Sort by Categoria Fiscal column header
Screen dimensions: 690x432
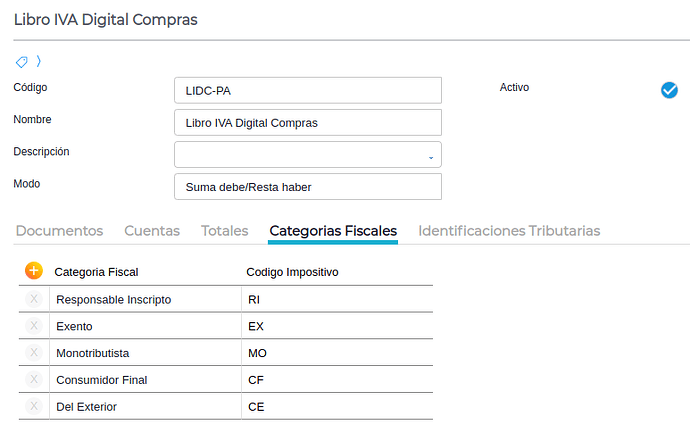[x=96, y=272]
